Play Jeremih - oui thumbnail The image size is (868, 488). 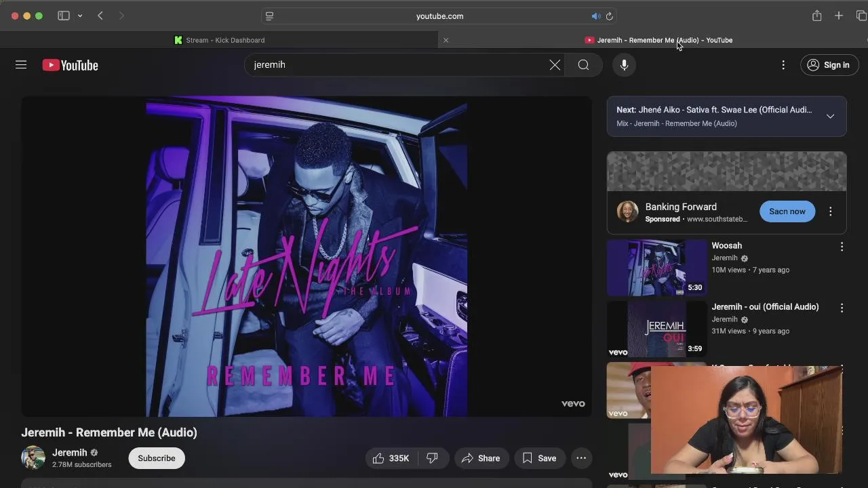(x=656, y=329)
